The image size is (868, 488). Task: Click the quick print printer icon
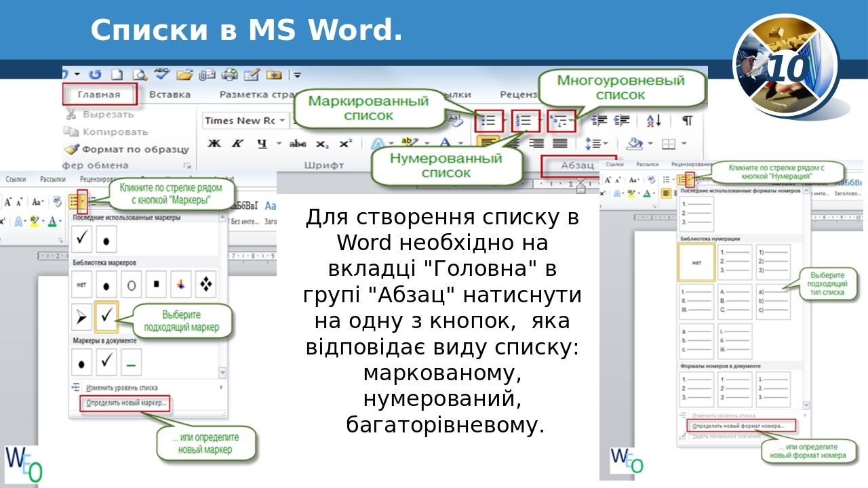click(230, 75)
